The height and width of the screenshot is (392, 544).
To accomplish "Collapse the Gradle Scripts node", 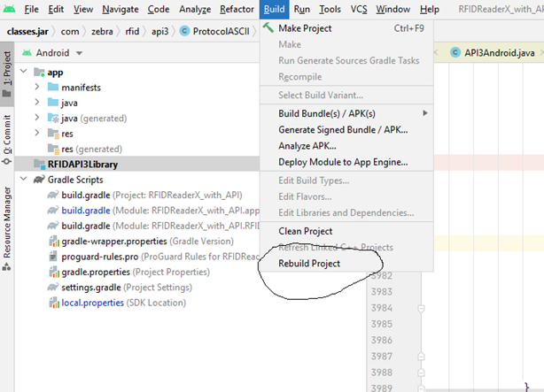I will [22, 179].
